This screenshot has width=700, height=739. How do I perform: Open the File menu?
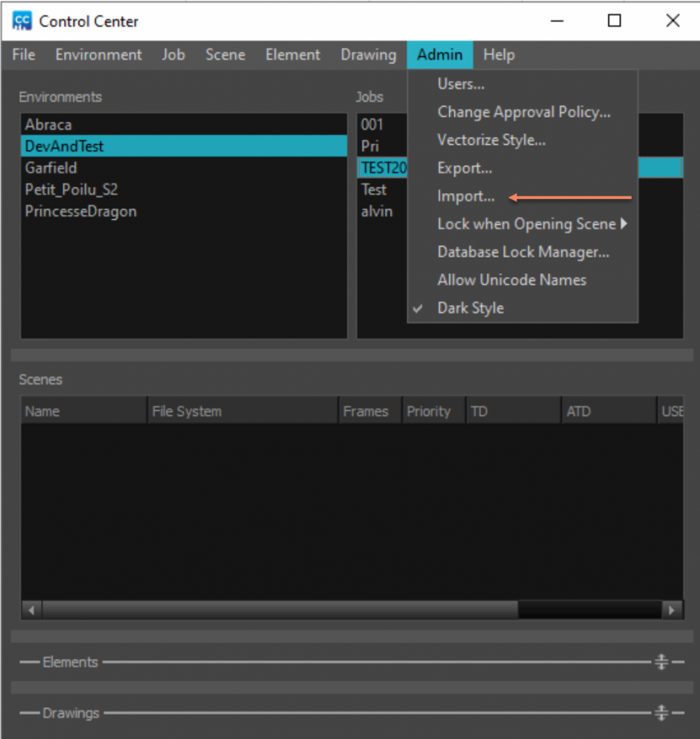click(23, 55)
